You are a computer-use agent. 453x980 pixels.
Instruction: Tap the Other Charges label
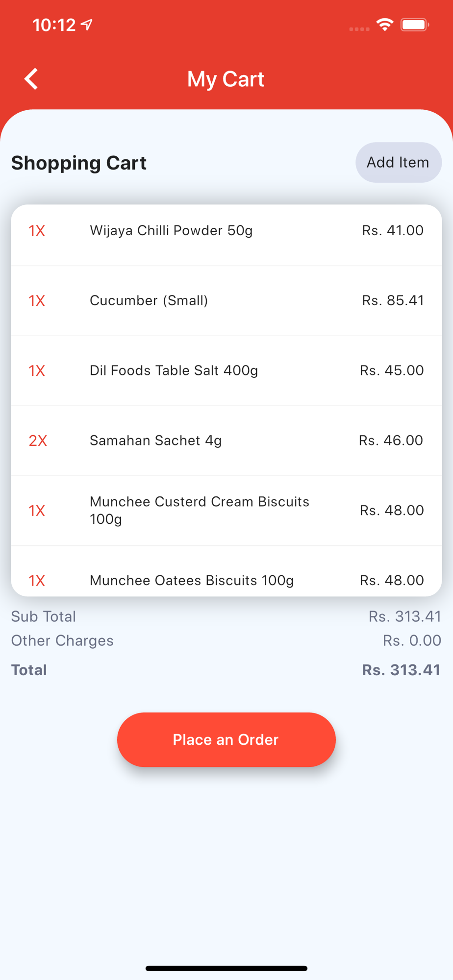click(x=62, y=640)
